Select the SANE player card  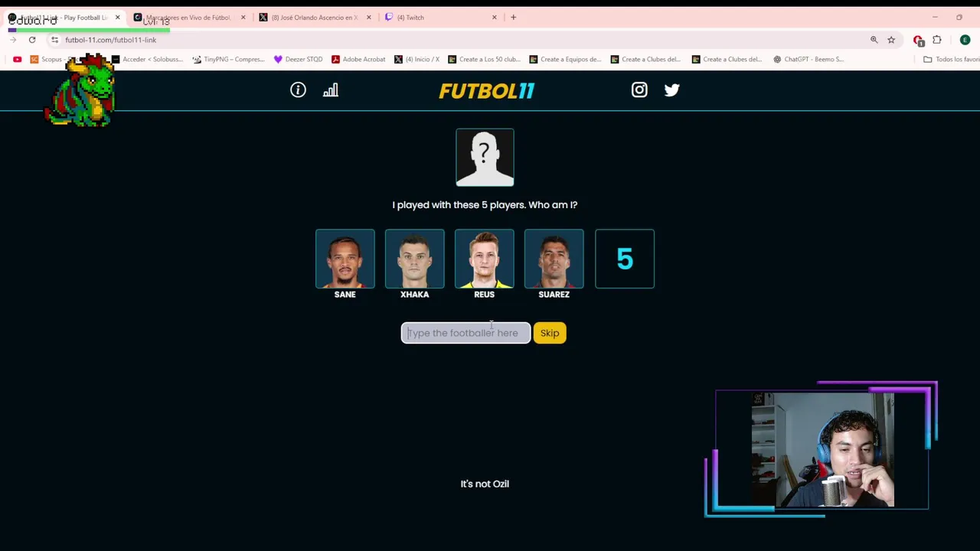tap(345, 259)
